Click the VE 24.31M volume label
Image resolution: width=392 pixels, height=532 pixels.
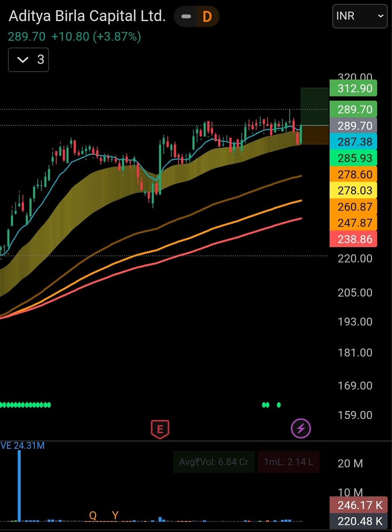(x=23, y=445)
